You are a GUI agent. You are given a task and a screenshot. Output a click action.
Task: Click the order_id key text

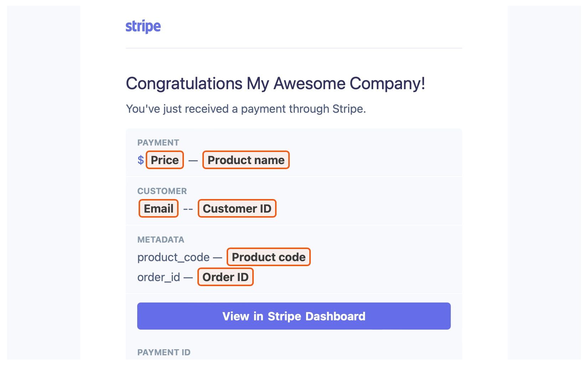tap(159, 277)
